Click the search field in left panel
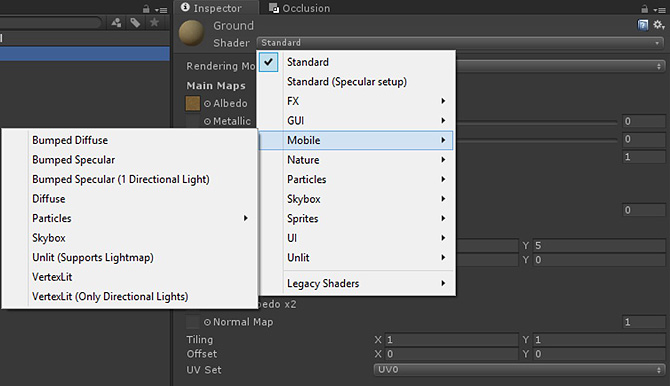670x386 pixels. [50, 23]
